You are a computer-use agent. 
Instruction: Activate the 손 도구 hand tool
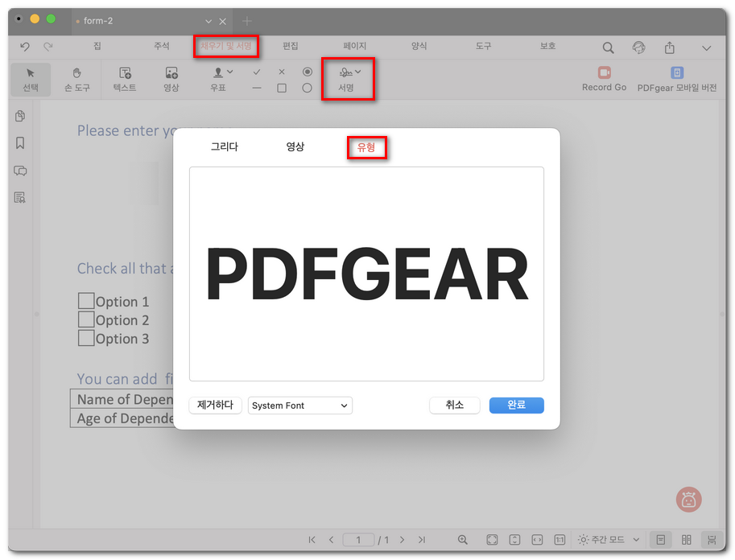pyautogui.click(x=76, y=80)
